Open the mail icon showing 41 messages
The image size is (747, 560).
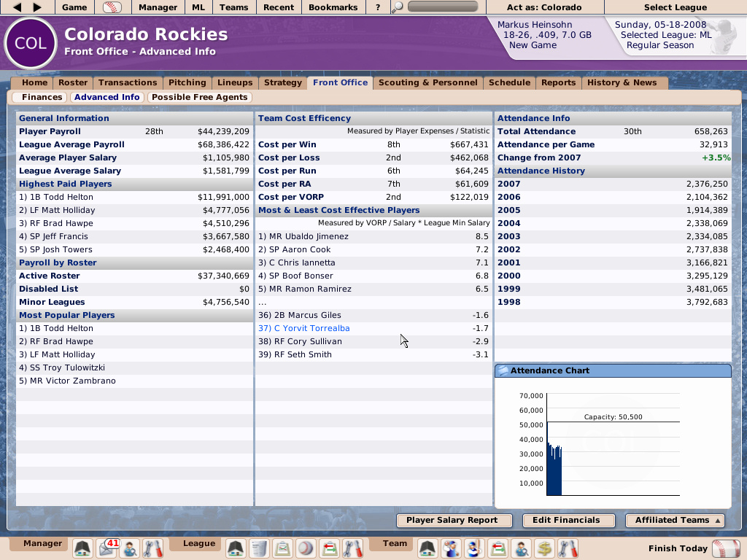coord(108,548)
